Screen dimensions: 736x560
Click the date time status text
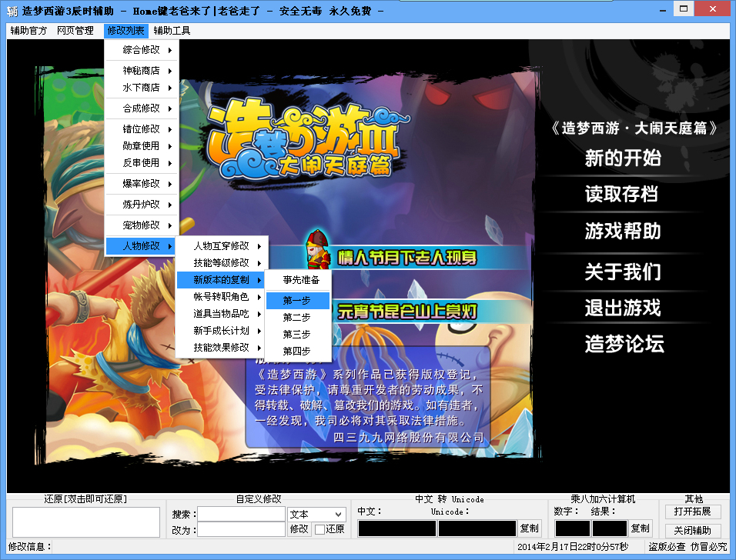573,547
